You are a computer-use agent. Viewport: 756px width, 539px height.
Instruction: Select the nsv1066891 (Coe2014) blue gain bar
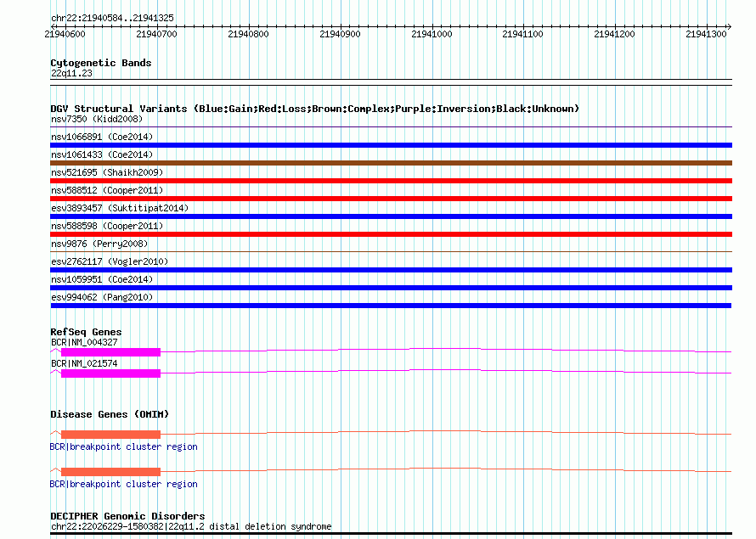point(391,145)
